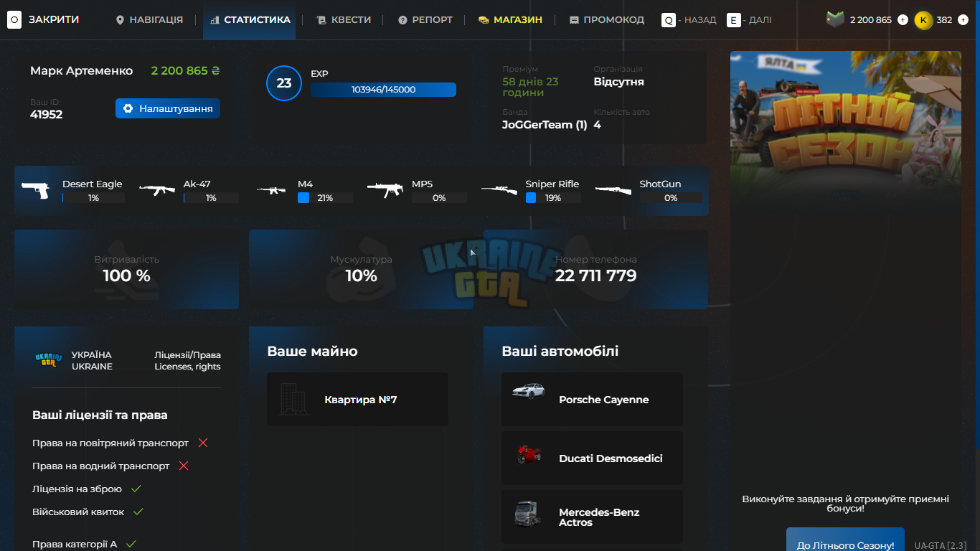
Task: Click the Ваше майно heading
Action: tap(312, 352)
